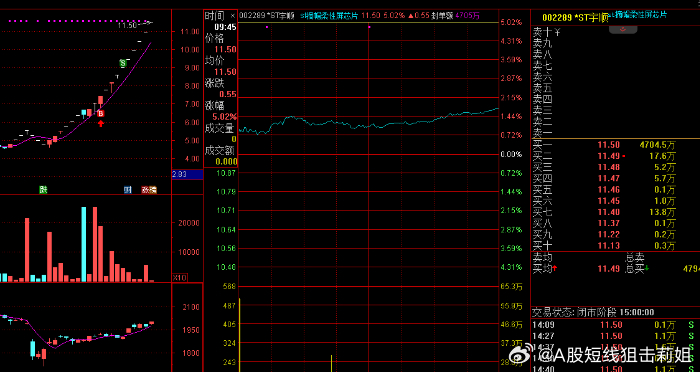Click the yen icon beside 卖十
This screenshot has height=372, width=700.
coord(557,32)
